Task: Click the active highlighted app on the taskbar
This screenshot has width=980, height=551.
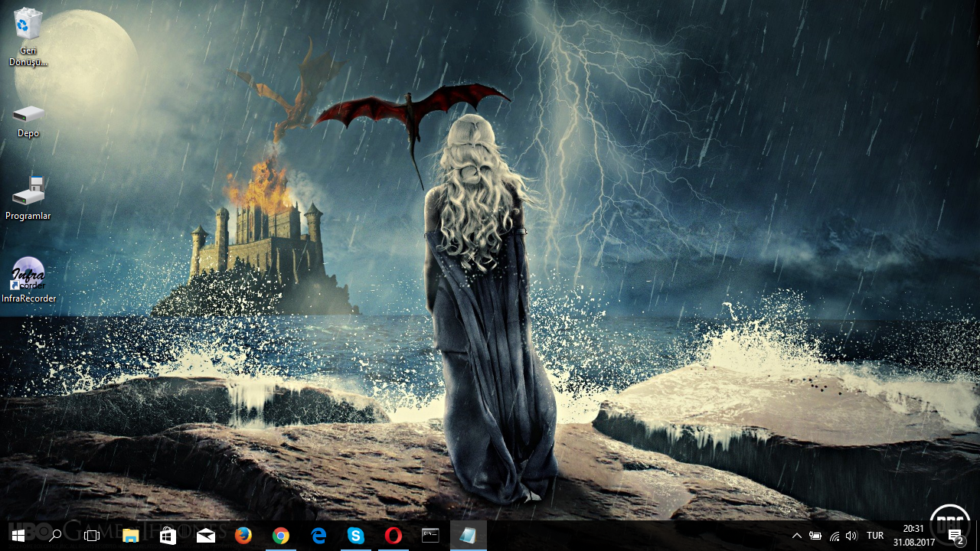Action: tap(469, 536)
